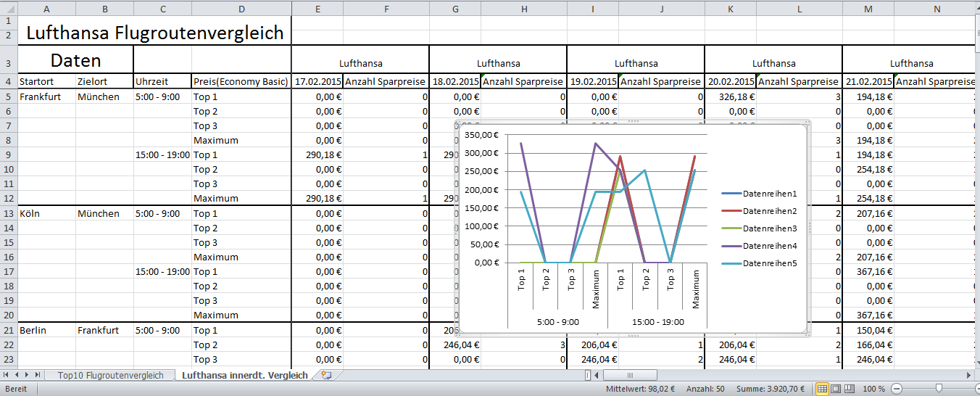
Task: Click the 367,16 € cell in row 17
Action: pyautogui.click(x=868, y=271)
